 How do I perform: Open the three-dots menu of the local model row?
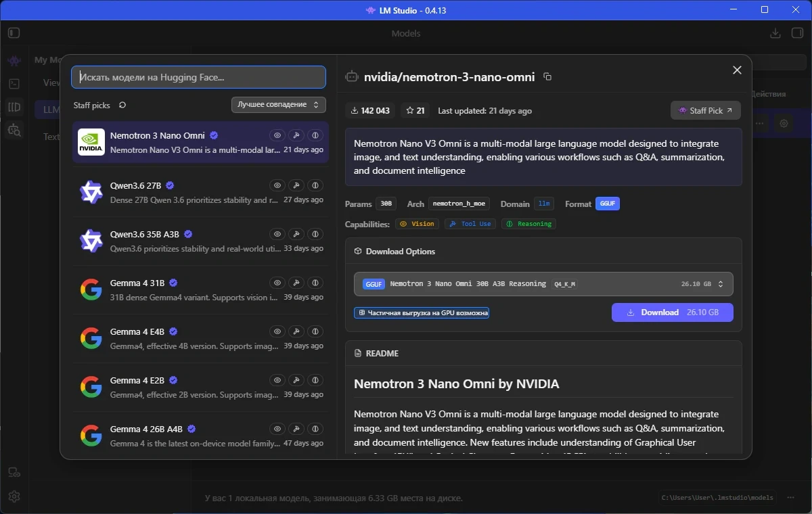(x=761, y=124)
